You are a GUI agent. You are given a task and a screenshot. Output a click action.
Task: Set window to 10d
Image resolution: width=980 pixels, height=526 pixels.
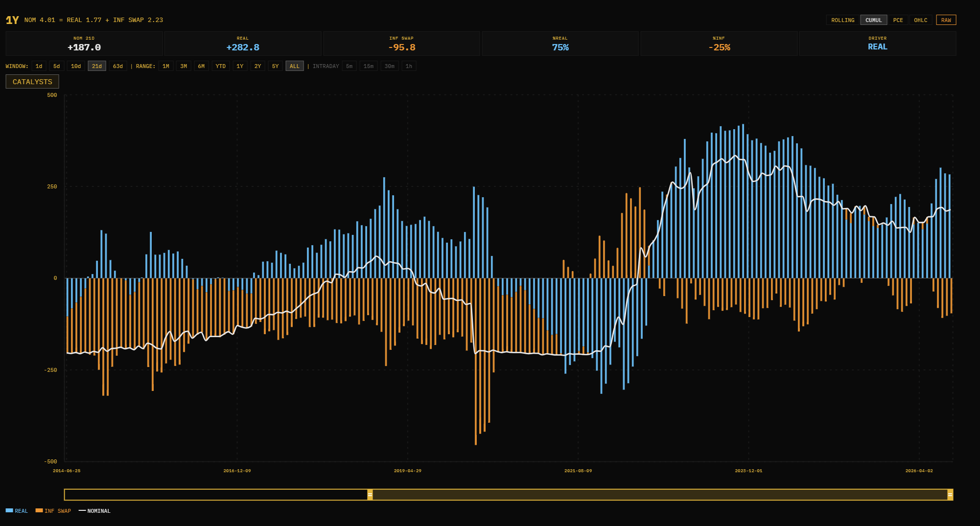(76, 66)
